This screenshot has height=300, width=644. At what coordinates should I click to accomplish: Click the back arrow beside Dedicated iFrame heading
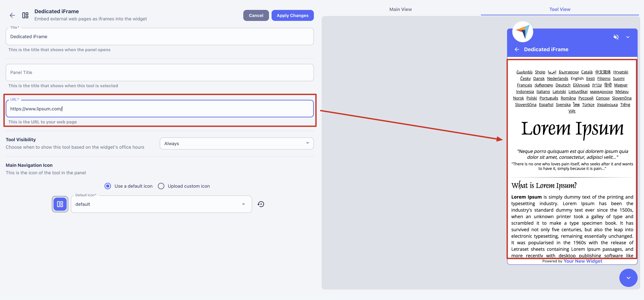click(12, 15)
